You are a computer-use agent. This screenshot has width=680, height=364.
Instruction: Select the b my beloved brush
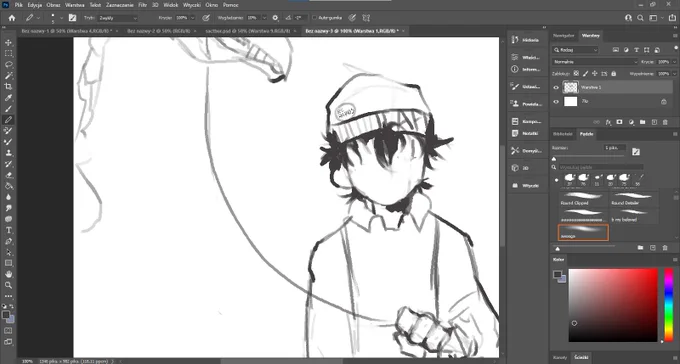(x=634, y=215)
